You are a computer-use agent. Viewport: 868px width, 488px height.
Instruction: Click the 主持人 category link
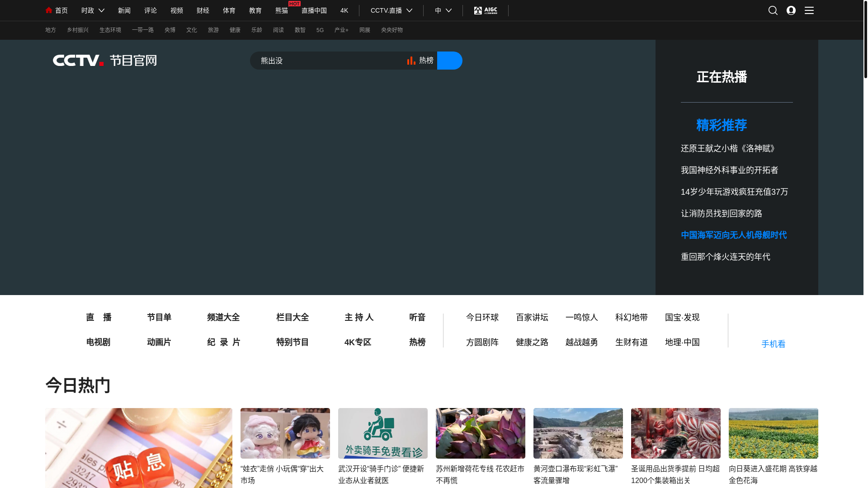click(x=359, y=317)
